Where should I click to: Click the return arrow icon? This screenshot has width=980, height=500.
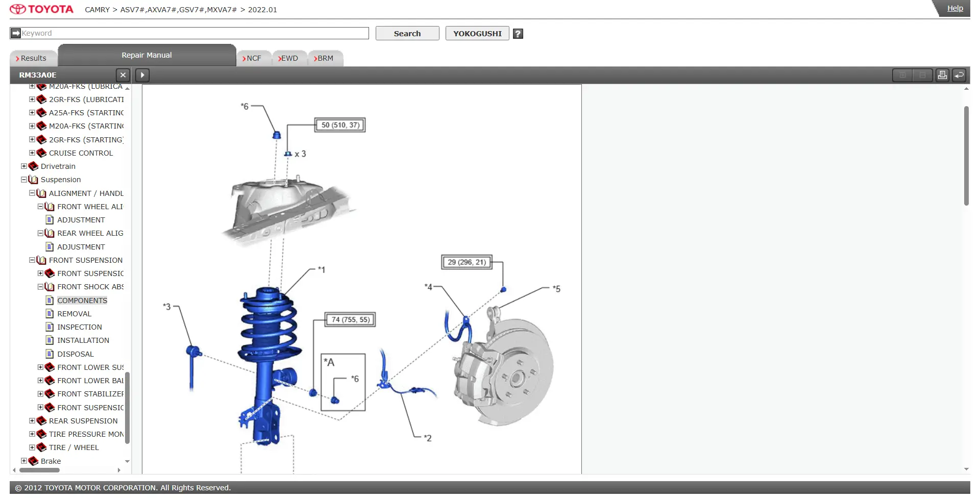click(x=959, y=75)
